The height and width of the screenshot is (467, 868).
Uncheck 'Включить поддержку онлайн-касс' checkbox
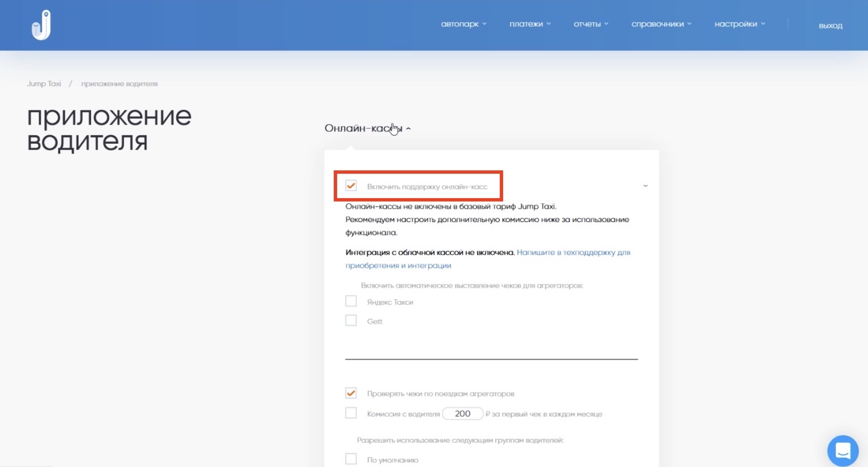coord(351,186)
